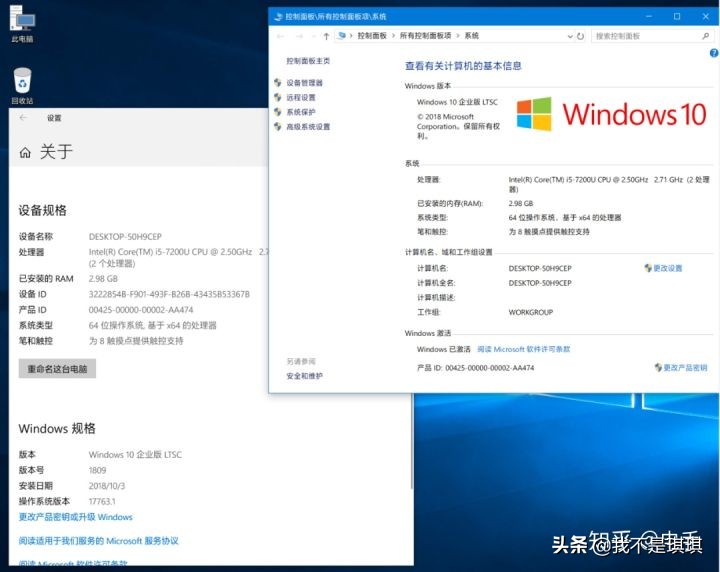The width and height of the screenshot is (720, 572).
Task: Select WORKGROUP value in System window
Action: [531, 312]
